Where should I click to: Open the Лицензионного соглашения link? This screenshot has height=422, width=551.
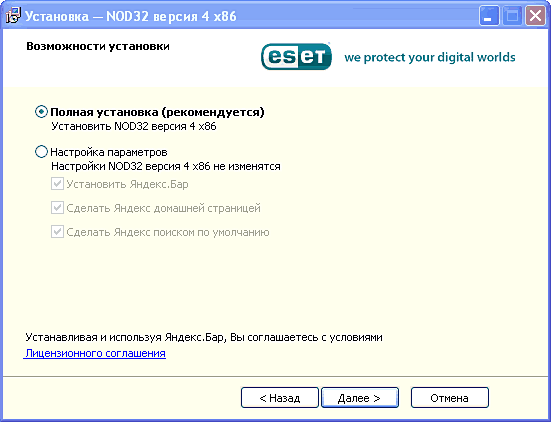click(x=95, y=353)
